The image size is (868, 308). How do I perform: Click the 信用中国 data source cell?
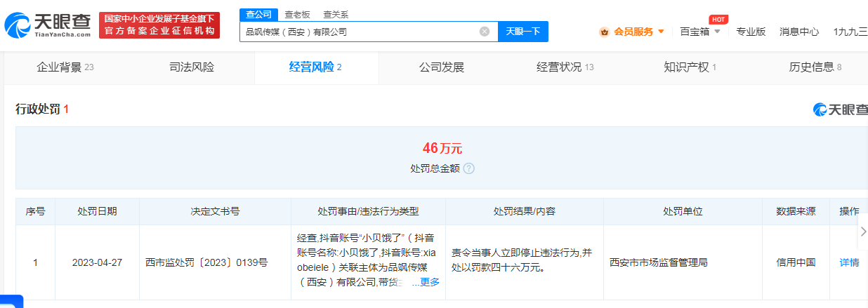[796, 262]
